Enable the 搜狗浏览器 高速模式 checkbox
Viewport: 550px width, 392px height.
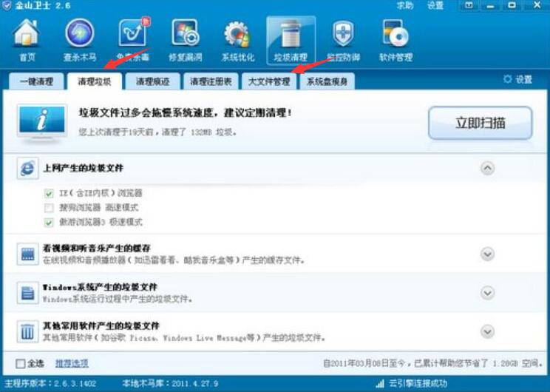coord(49,208)
